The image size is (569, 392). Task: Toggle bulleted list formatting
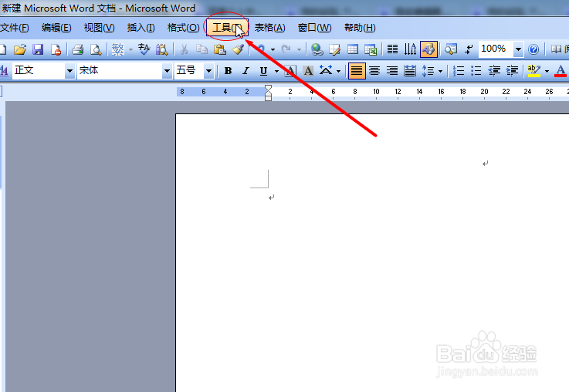pyautogui.click(x=476, y=71)
